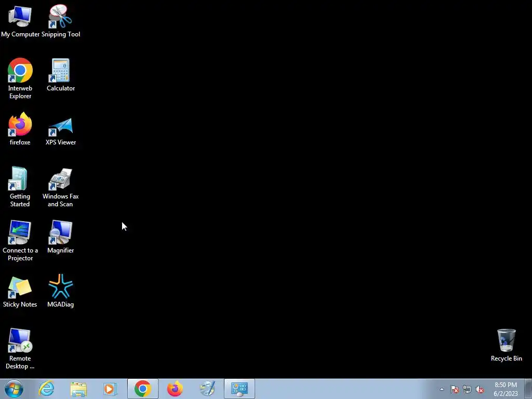Open the Action Center flag icon
532x399 pixels.
pyautogui.click(x=454, y=389)
